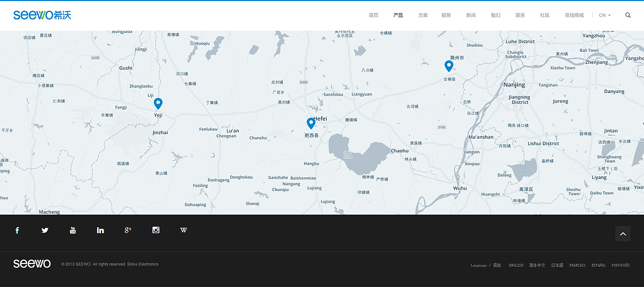This screenshot has width=644, height=287.
Task: Click the Chaohu label on the map
Action: click(400, 151)
